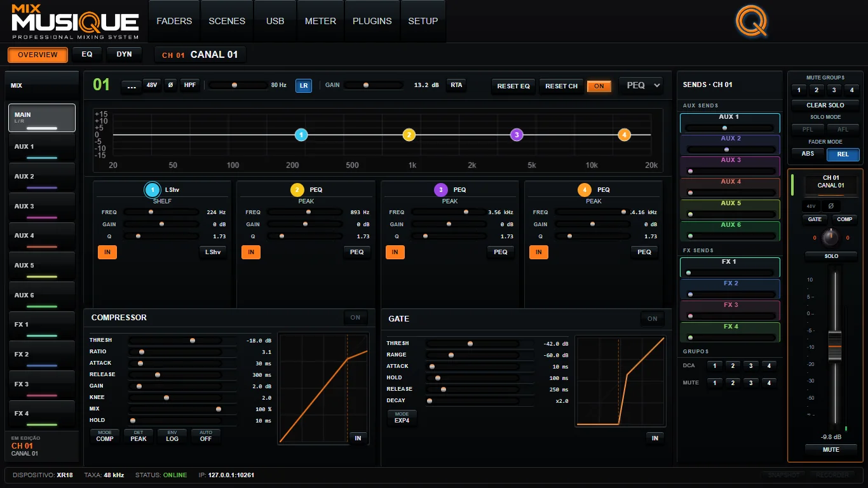Select EQ band 3 node on the graph
Image resolution: width=868 pixels, height=488 pixels.
pos(517,135)
